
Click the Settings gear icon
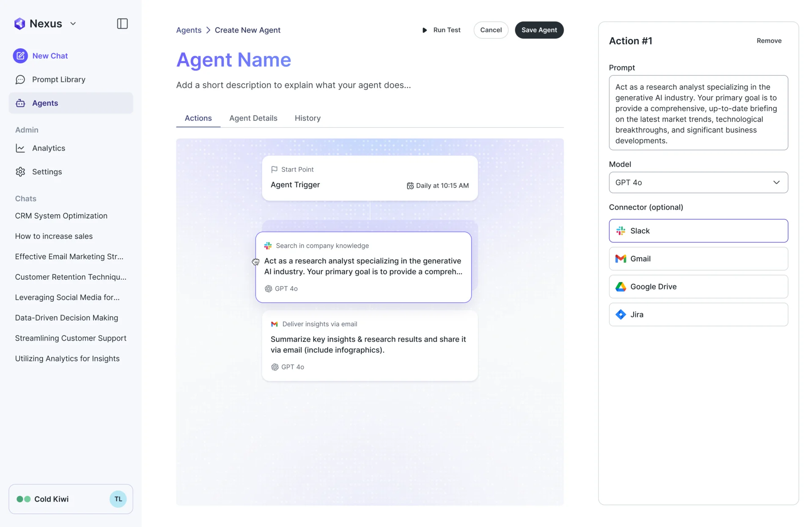(x=20, y=172)
